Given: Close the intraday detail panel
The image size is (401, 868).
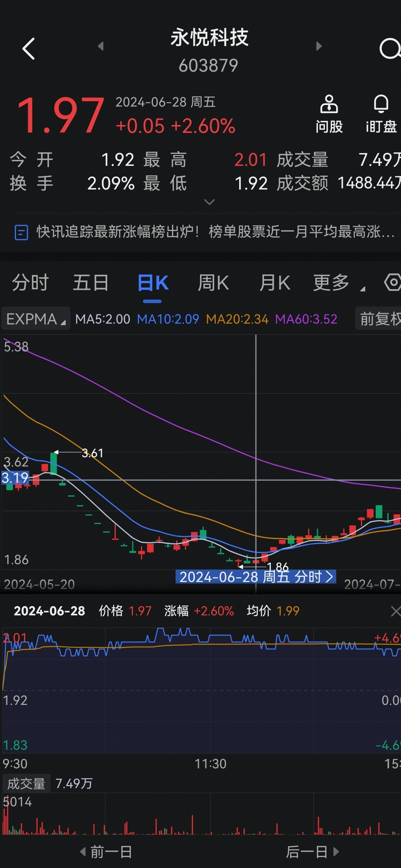Looking at the screenshot, I should (x=396, y=611).
